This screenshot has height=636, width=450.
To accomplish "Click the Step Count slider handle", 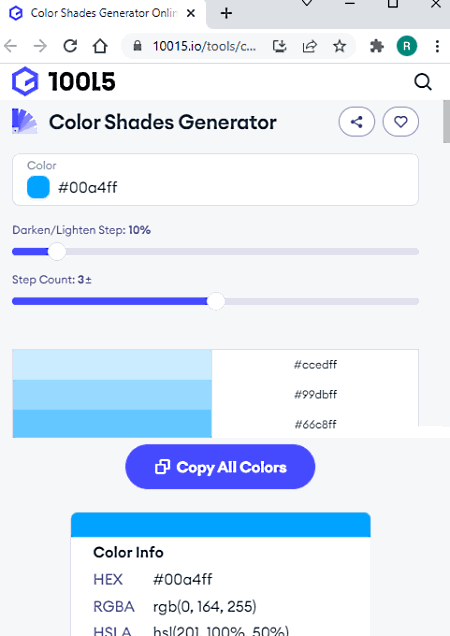I will 216,301.
